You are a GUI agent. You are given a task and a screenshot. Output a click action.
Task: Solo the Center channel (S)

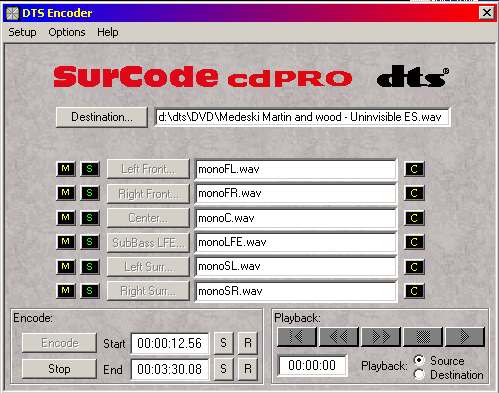click(x=90, y=218)
